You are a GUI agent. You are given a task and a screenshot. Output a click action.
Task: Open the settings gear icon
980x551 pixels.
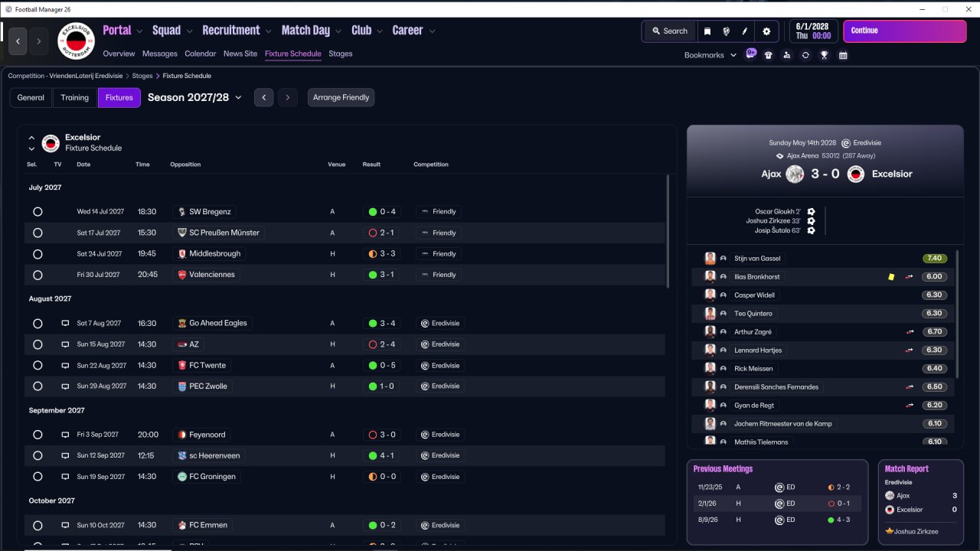[x=766, y=31]
